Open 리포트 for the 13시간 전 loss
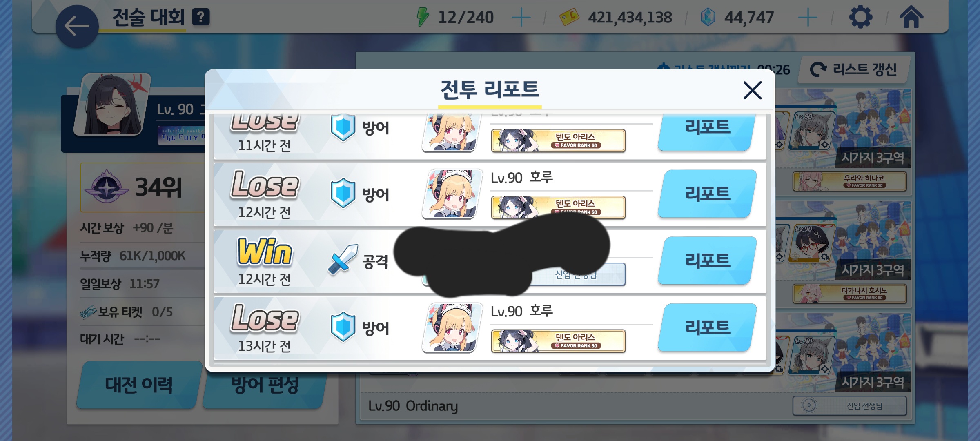 (x=707, y=327)
